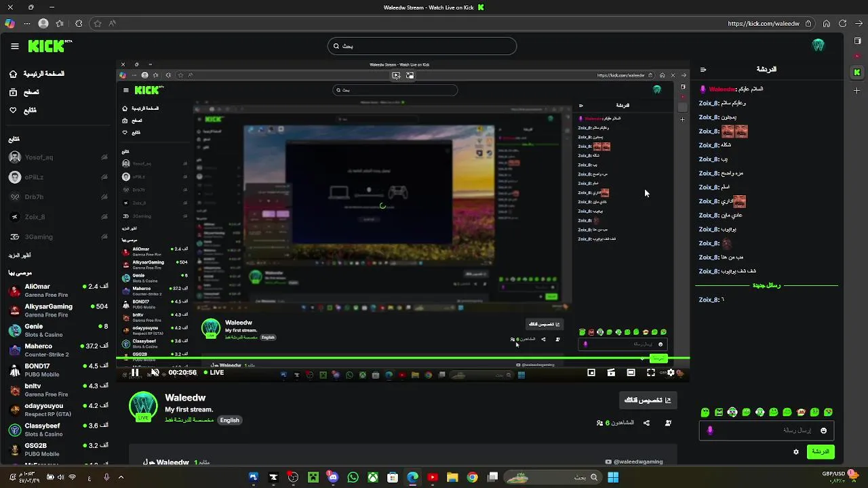Screen dimensions: 868x488
Task: Open followed channel Zoix_8 in sidebar
Action: (x=58, y=217)
